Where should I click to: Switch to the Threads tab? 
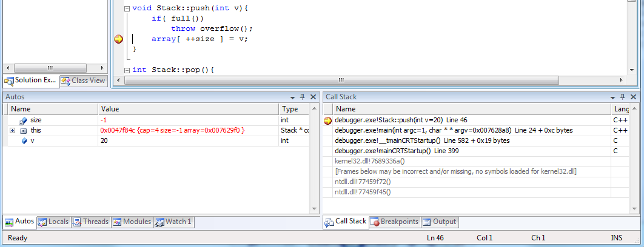[90, 222]
